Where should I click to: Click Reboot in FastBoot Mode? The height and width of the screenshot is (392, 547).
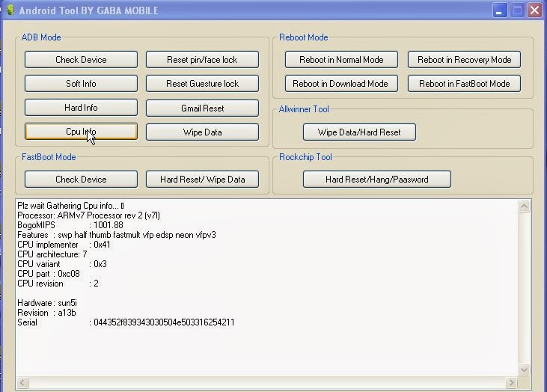point(465,84)
